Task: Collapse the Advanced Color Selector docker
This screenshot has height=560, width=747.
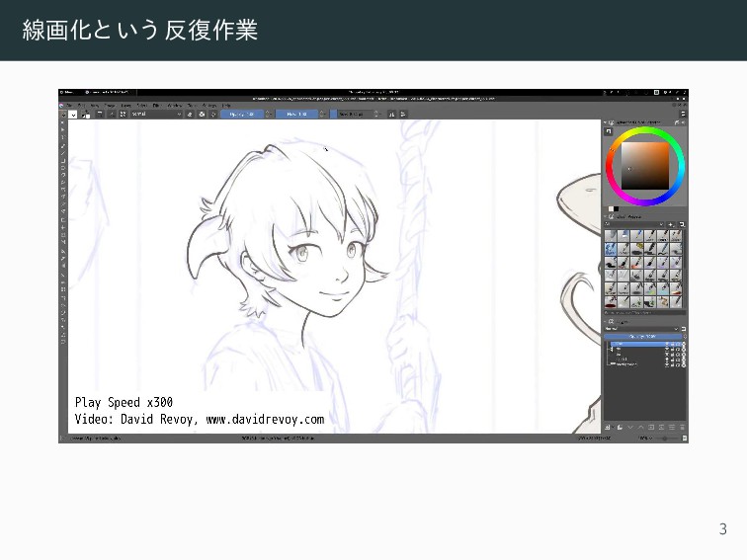Action: click(606, 122)
